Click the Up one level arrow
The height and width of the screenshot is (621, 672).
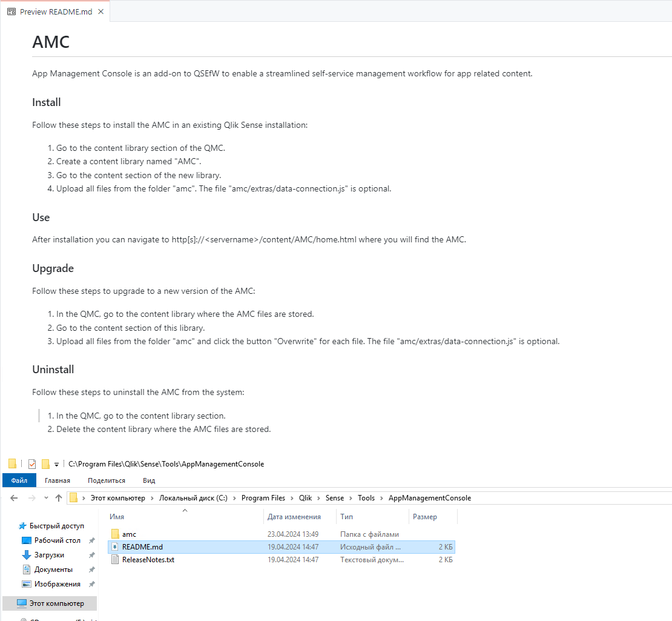coord(58,497)
